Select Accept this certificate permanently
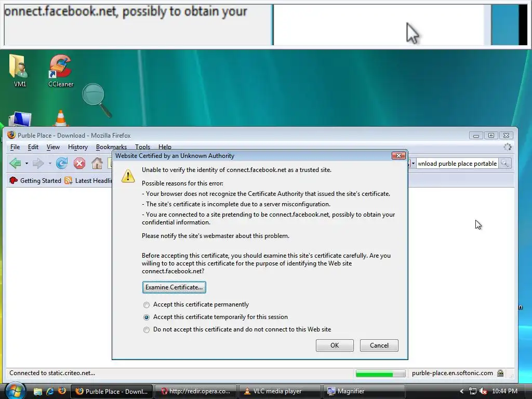 [x=146, y=304]
